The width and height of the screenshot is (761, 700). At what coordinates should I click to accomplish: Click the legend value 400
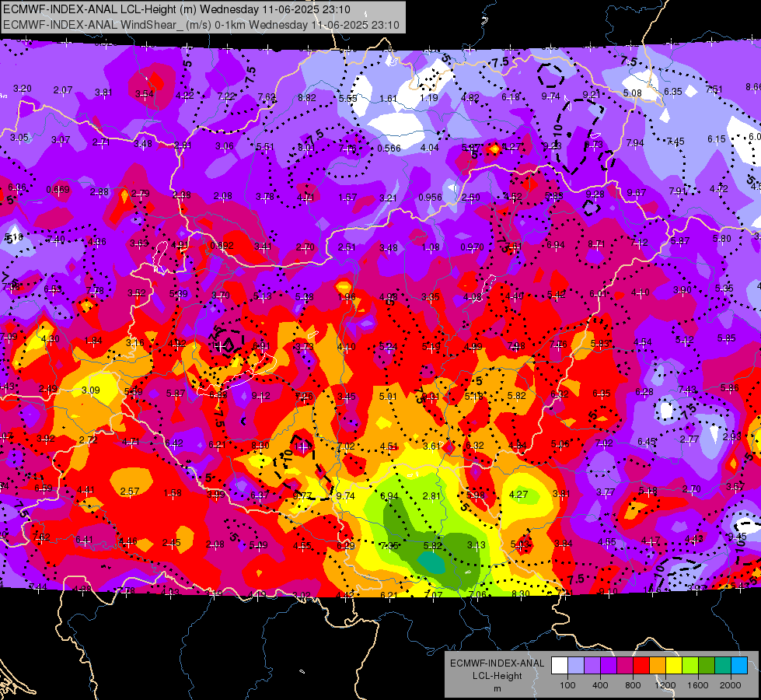click(x=600, y=685)
